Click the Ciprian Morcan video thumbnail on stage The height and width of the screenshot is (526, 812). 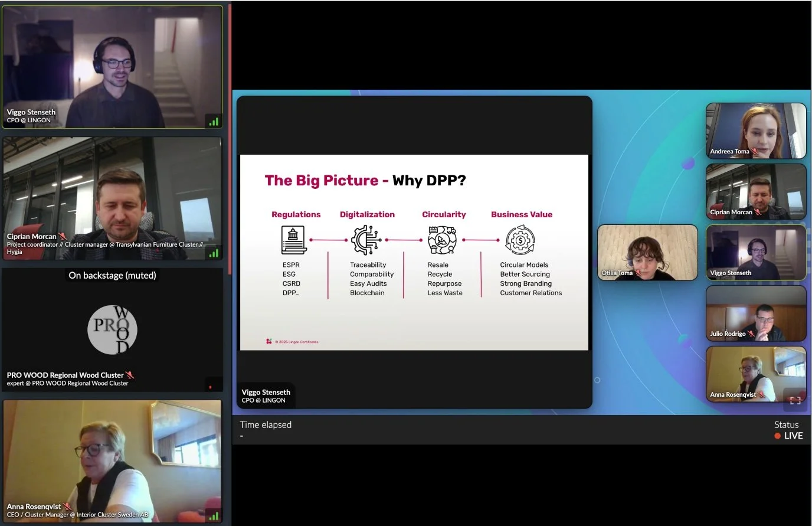756,191
